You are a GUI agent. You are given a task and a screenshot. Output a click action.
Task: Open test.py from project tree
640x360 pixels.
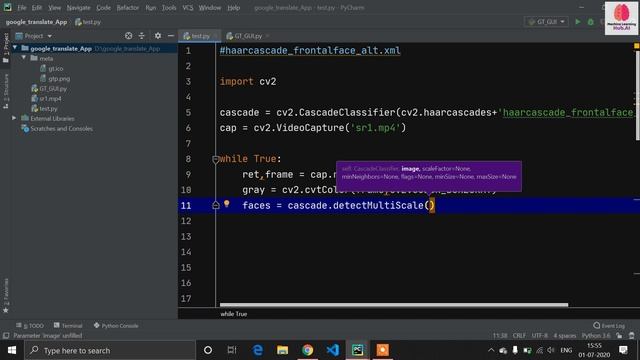pos(44,109)
